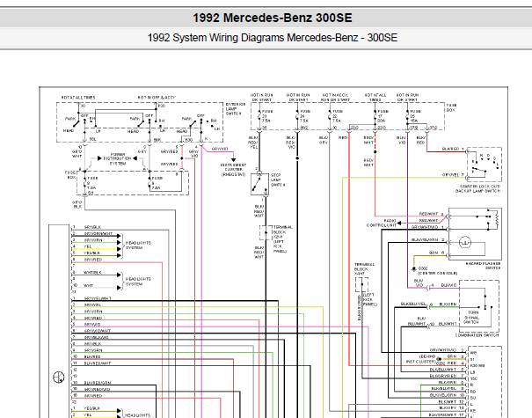Screen dimensions: 532x418
Task: Click 'STARTER LOCK OUT BACKUP LAMP SWITCH' label
Action: pyautogui.click(x=477, y=189)
